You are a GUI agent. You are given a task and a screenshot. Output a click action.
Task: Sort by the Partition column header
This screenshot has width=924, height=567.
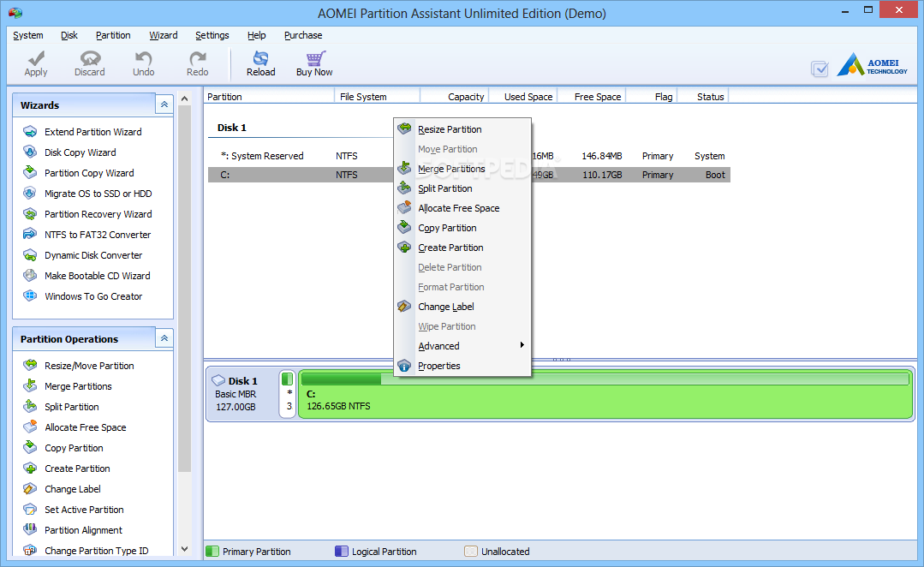click(x=269, y=97)
